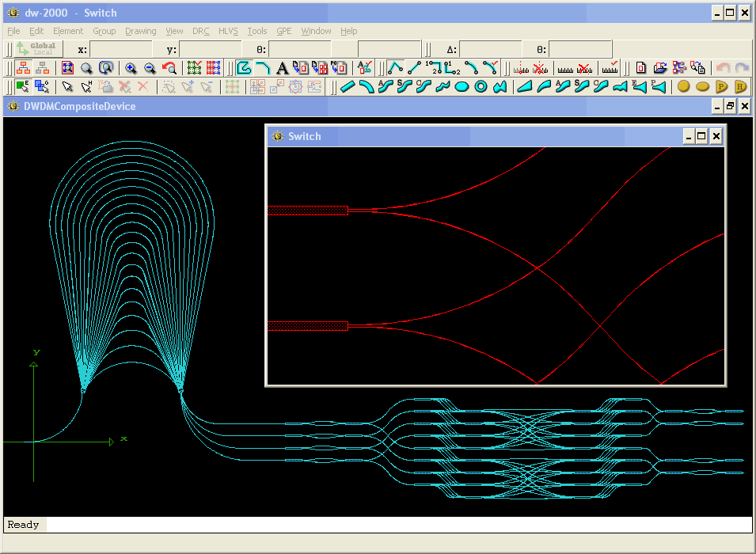Open the Tools menu
Viewport: 756px width, 554px height.
pyautogui.click(x=257, y=31)
